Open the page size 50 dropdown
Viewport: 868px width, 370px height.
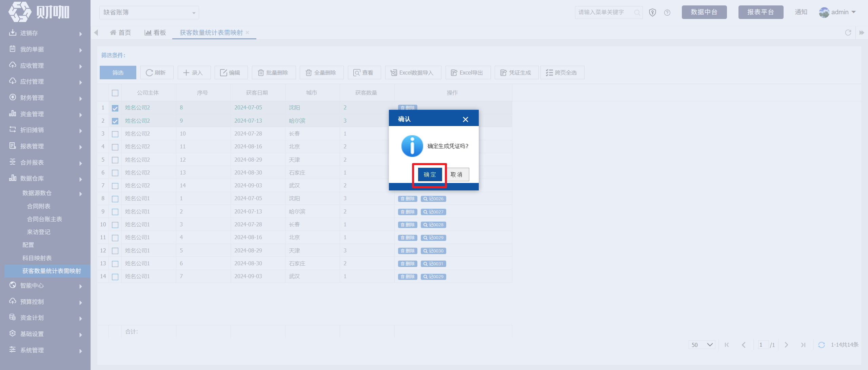tap(702, 345)
